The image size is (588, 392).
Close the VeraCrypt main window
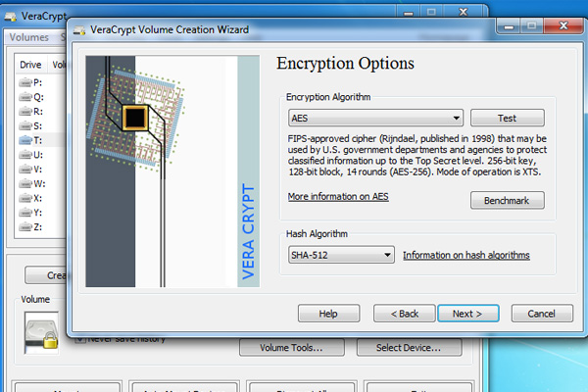tap(464, 12)
